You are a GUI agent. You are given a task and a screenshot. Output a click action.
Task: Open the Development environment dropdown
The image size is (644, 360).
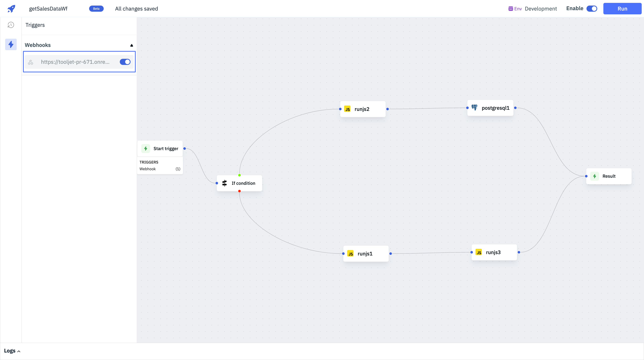pyautogui.click(x=540, y=9)
